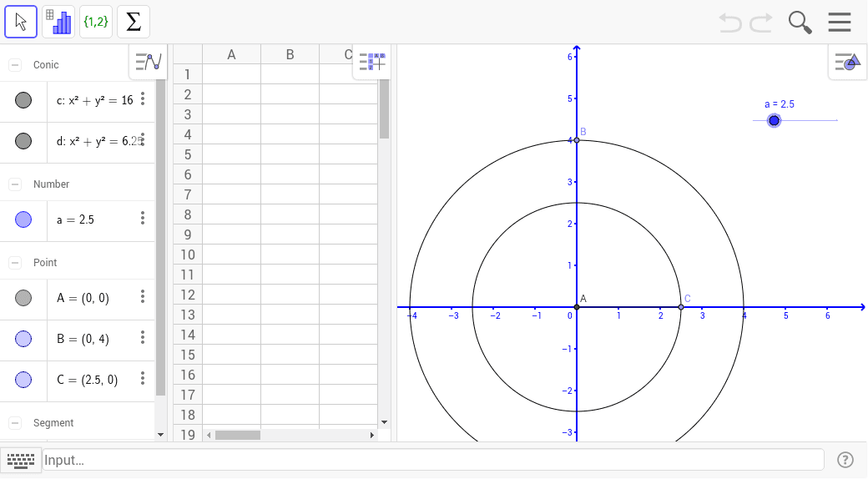Open options menu for point B
The image size is (868, 479).
[143, 337]
